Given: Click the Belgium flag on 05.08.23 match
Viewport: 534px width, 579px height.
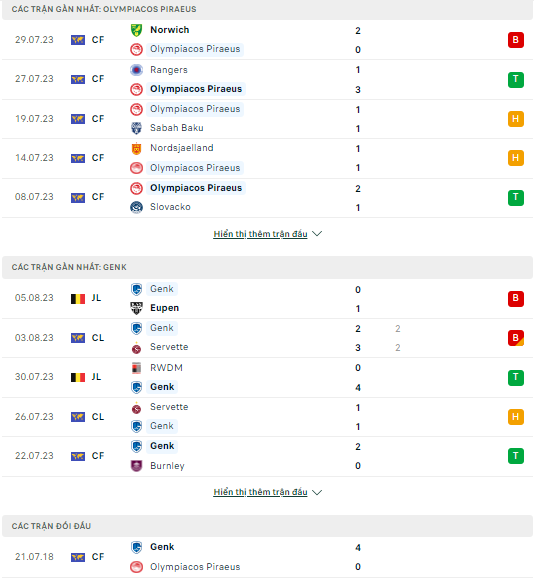Looking at the screenshot, I should click(x=78, y=298).
